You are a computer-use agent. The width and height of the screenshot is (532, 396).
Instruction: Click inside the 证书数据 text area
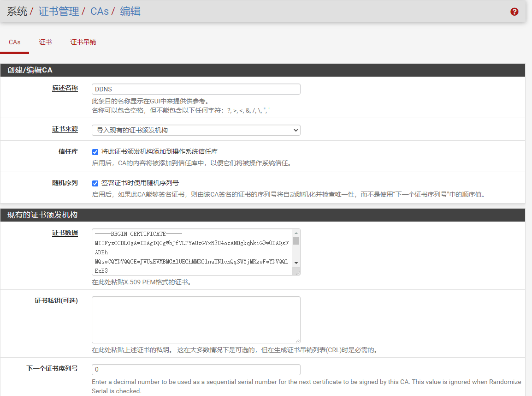(x=191, y=252)
